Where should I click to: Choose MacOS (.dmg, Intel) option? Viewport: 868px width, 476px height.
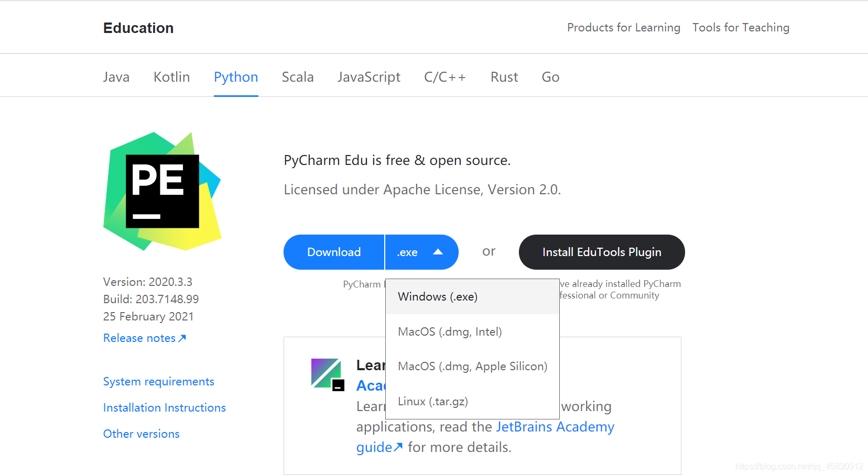[x=472, y=331]
